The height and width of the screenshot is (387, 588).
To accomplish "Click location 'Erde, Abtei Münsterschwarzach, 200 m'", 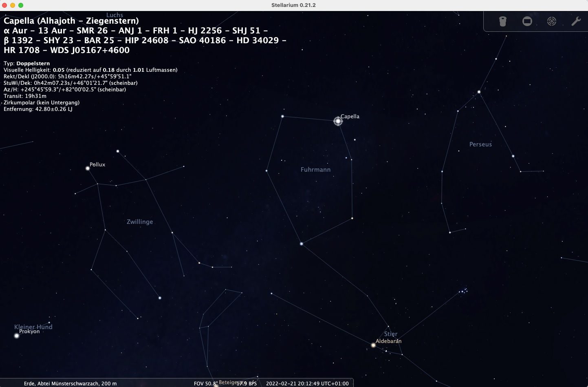I will pos(70,383).
